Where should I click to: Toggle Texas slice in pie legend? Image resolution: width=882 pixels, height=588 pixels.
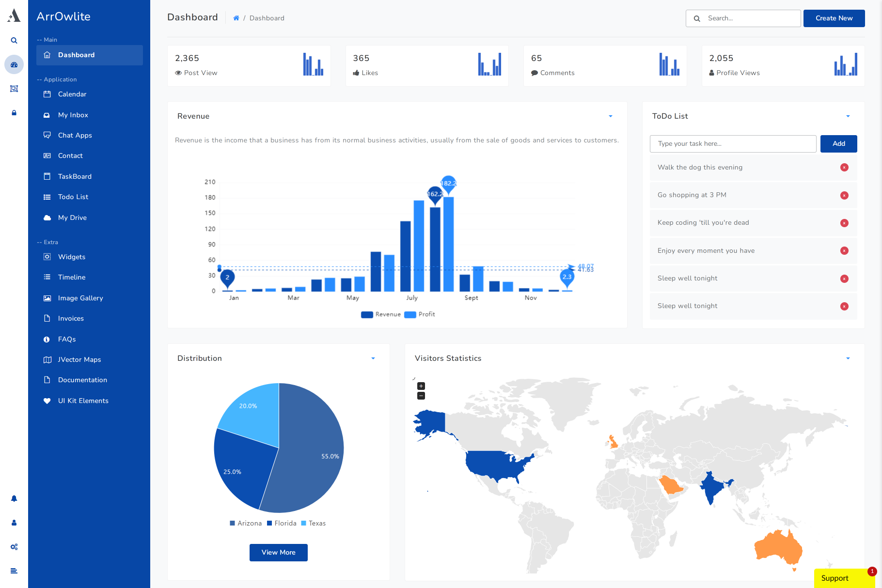pyautogui.click(x=314, y=524)
